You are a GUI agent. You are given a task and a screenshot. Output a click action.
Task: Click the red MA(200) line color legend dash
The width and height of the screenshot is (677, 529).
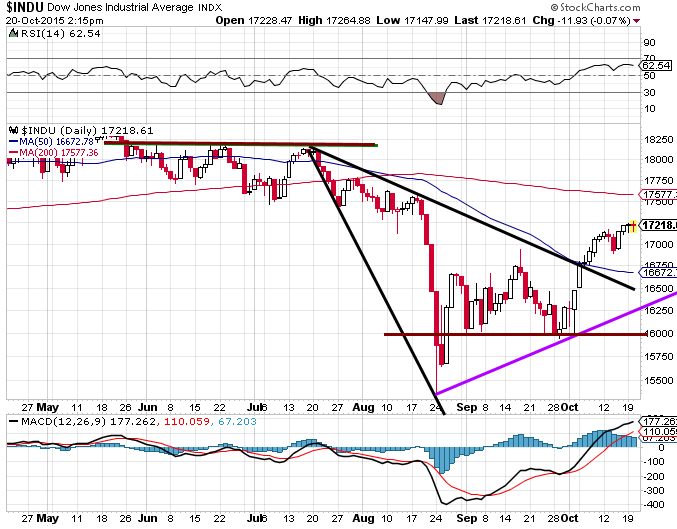pyautogui.click(x=13, y=152)
